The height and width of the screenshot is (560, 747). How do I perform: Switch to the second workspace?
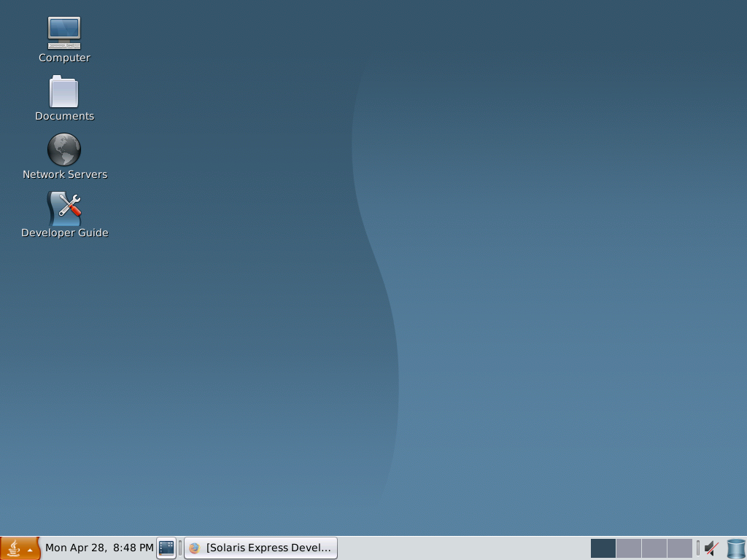[628, 548]
